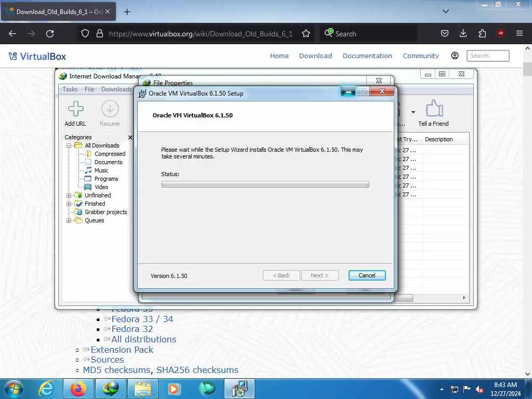
Task: Focus the VirtualBox site Search field
Action: click(x=488, y=56)
